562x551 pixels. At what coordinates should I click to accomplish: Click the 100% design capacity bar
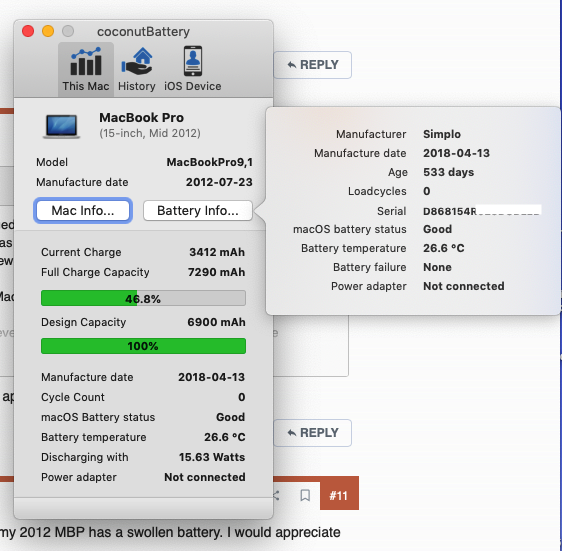(x=143, y=346)
